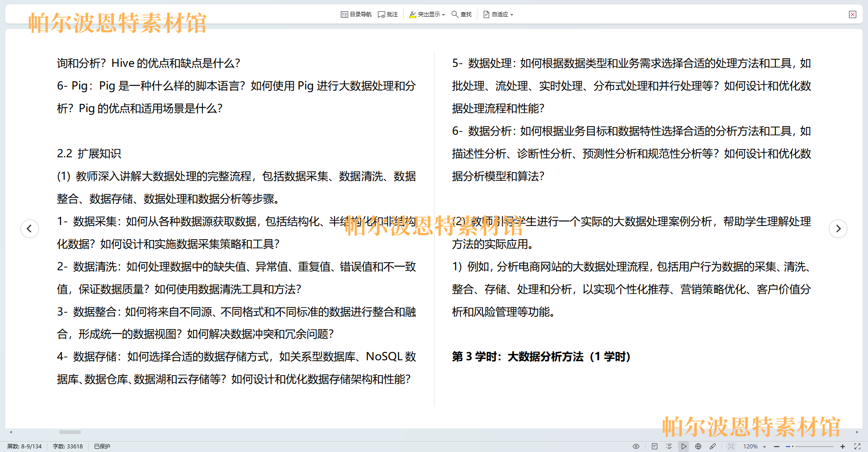The image size is (868, 452).
Task: Click the horizontal scrollbar thumb
Action: coord(70,432)
